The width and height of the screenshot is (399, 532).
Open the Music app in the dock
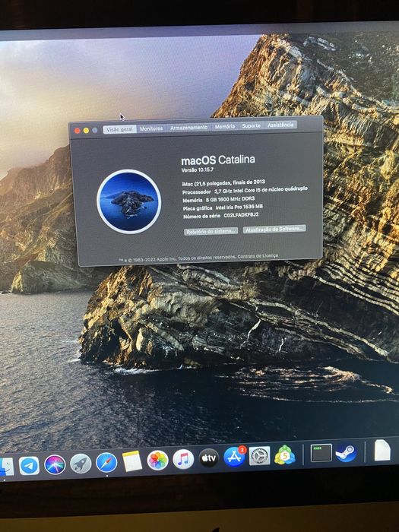183,459
